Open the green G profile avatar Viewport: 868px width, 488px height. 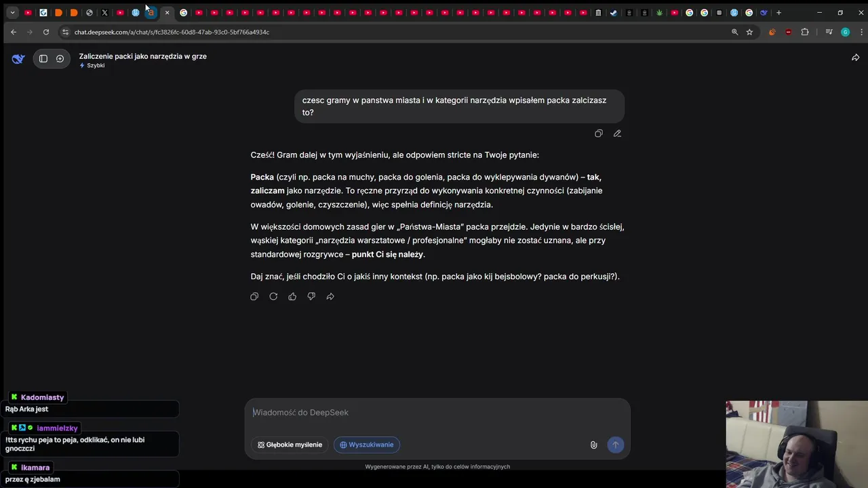845,32
